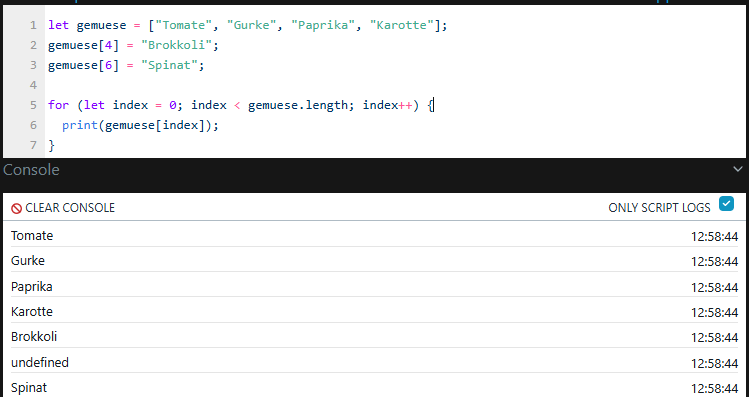Screen dimensions: 749x397
Task: Click line number 1 in the gutter
Action: pos(33,25)
